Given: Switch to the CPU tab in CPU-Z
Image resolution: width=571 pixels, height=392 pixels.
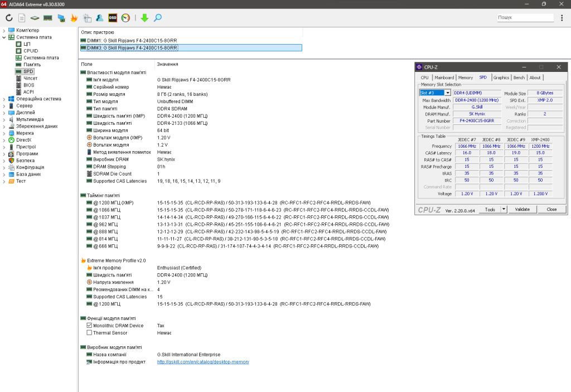Looking at the screenshot, I should (x=424, y=78).
